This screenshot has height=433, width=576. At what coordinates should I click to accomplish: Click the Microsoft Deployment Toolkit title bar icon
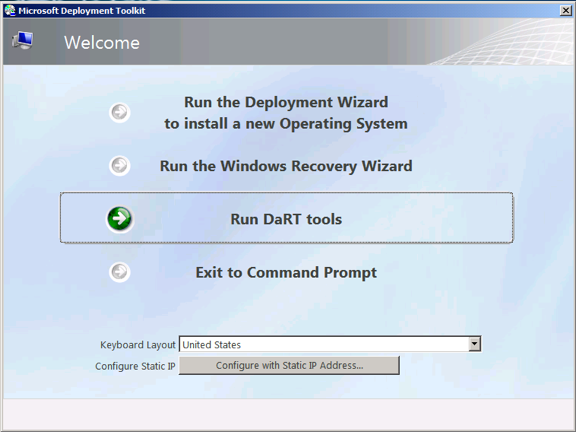[x=10, y=10]
